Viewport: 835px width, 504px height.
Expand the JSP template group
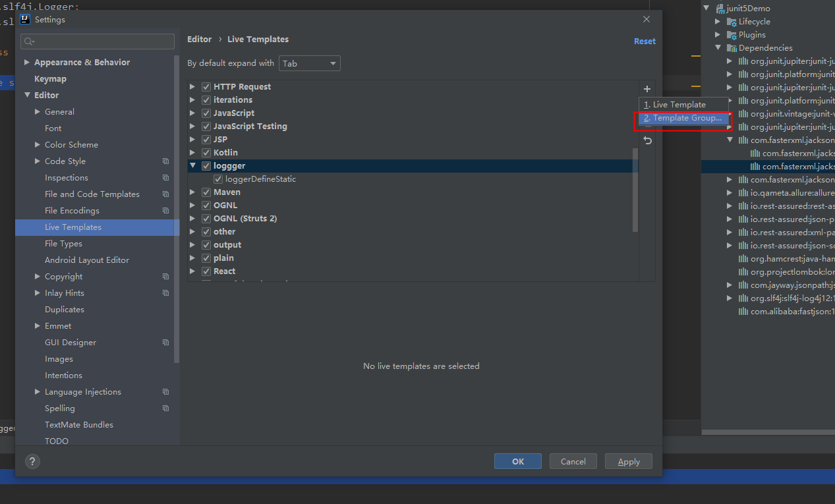(193, 140)
